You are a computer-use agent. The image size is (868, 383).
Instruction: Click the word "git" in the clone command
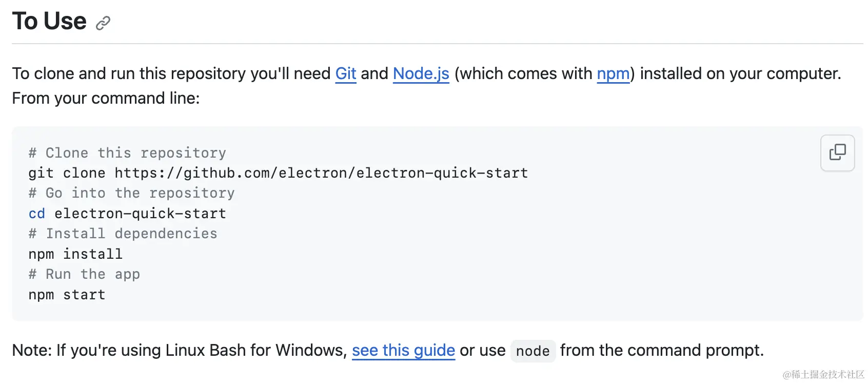pyautogui.click(x=41, y=173)
